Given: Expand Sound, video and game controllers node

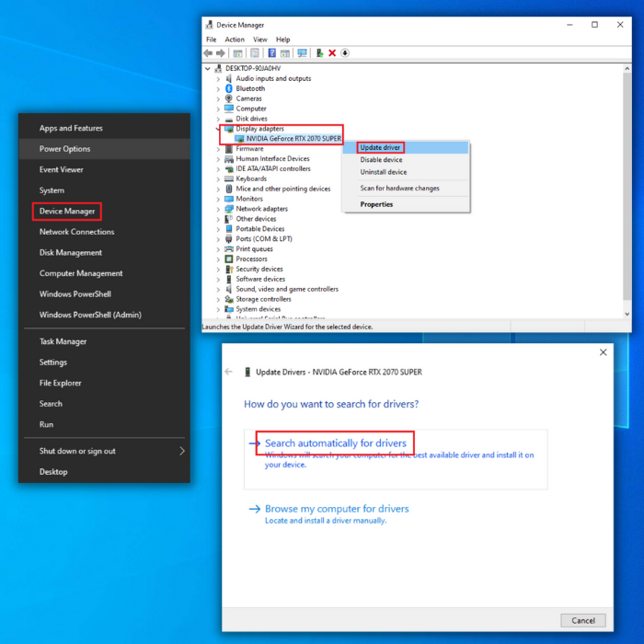Looking at the screenshot, I should point(218,289).
